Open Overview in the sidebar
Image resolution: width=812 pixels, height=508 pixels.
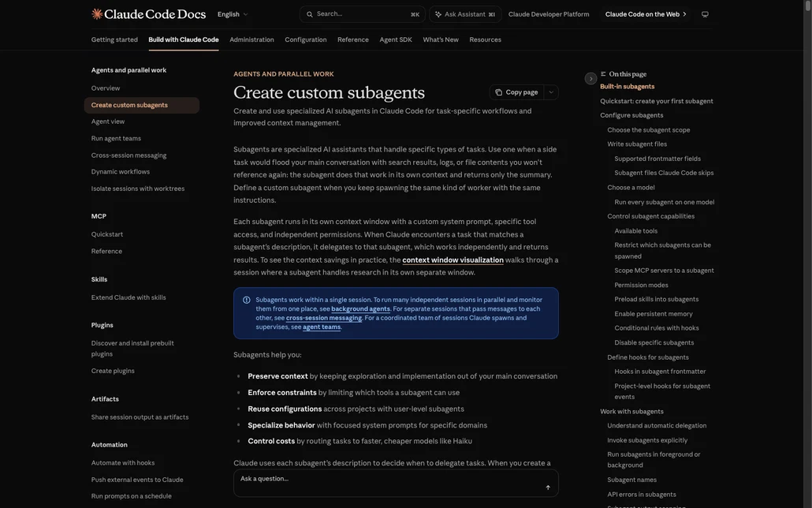106,88
